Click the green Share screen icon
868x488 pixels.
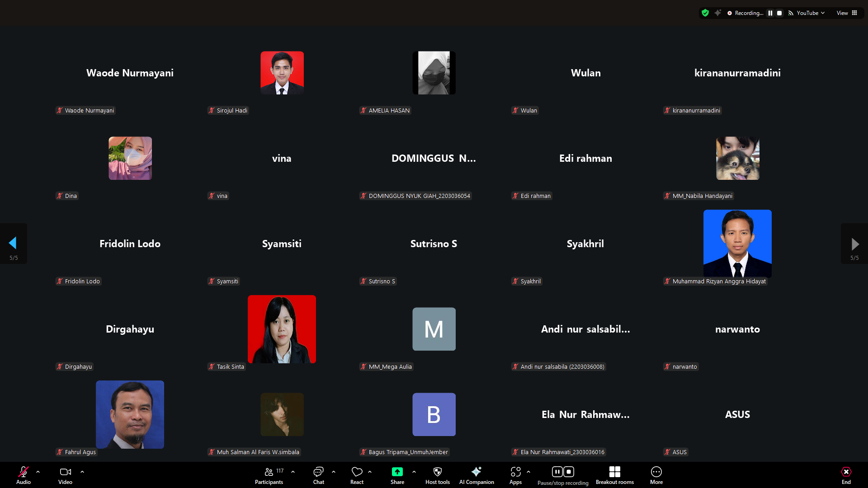[397, 472]
